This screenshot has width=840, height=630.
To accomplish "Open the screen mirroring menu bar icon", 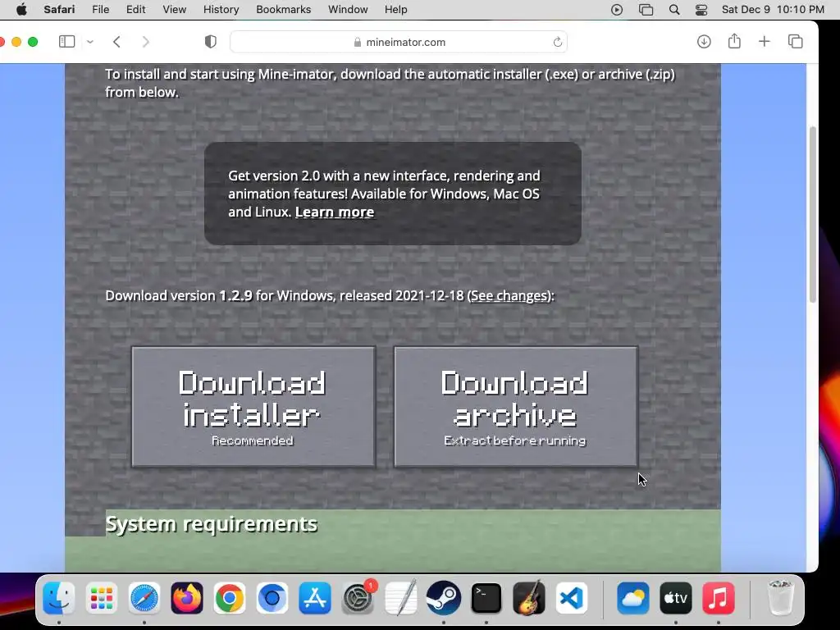I will [646, 10].
